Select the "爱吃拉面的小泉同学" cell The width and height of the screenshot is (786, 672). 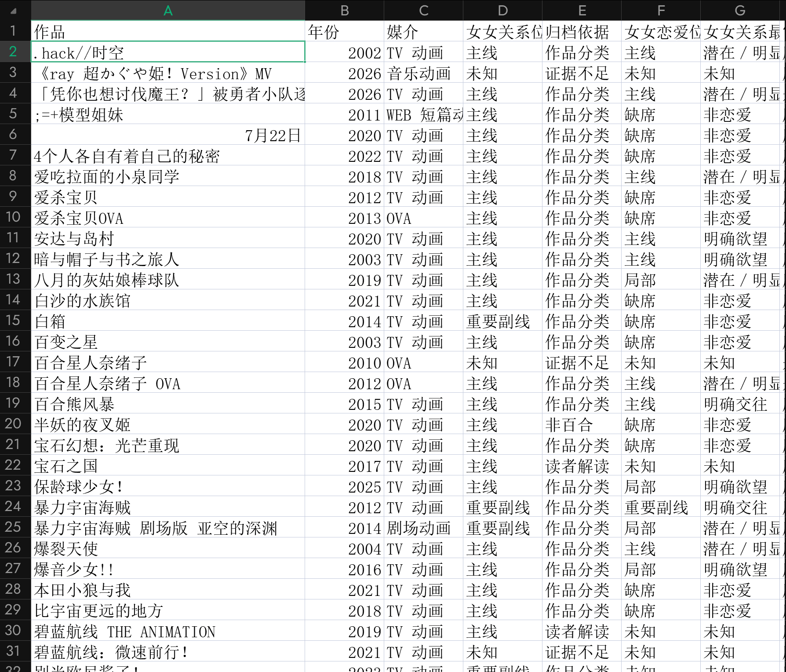tap(168, 176)
